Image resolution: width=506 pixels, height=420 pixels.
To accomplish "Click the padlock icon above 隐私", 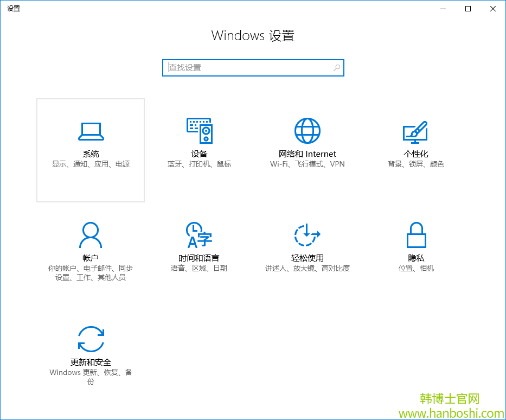I will [415, 234].
